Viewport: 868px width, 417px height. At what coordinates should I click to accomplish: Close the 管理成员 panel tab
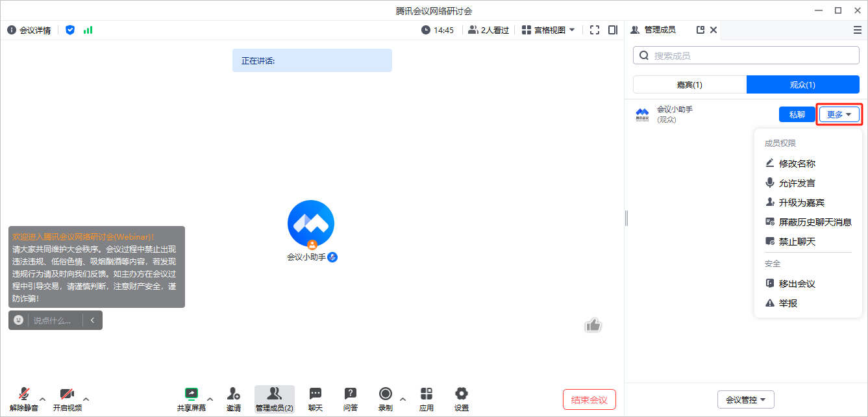pyautogui.click(x=713, y=30)
